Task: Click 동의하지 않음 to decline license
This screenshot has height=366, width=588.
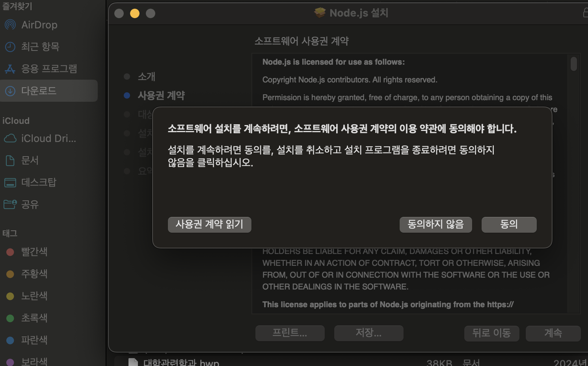Action: click(435, 224)
